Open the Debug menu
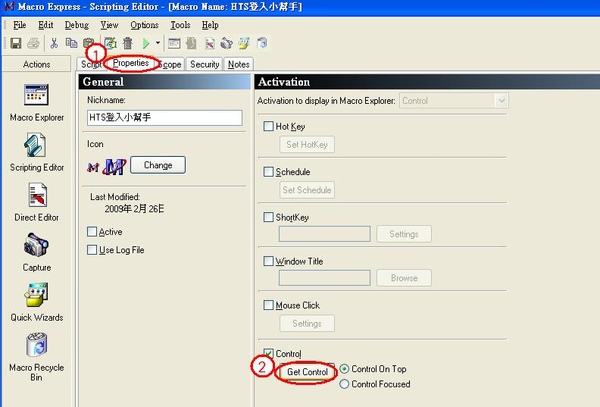This screenshot has height=407, width=600. pyautogui.click(x=77, y=25)
